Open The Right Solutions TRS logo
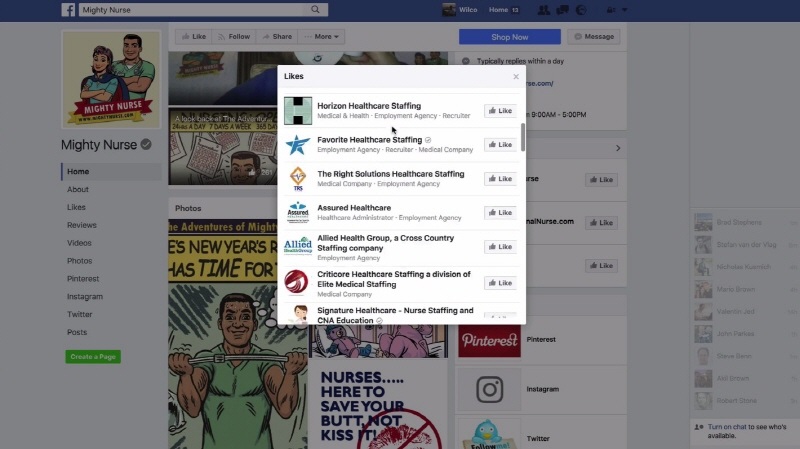Viewport: 800px width, 449px height. tap(298, 179)
